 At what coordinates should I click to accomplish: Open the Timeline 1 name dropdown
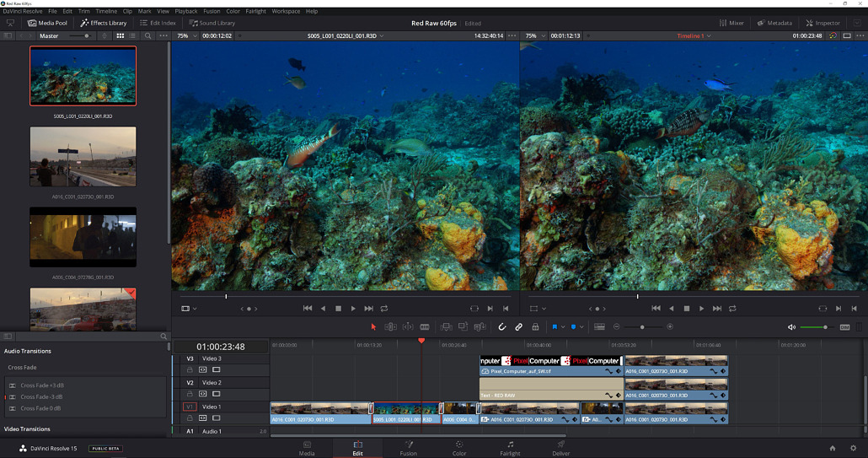[694, 36]
